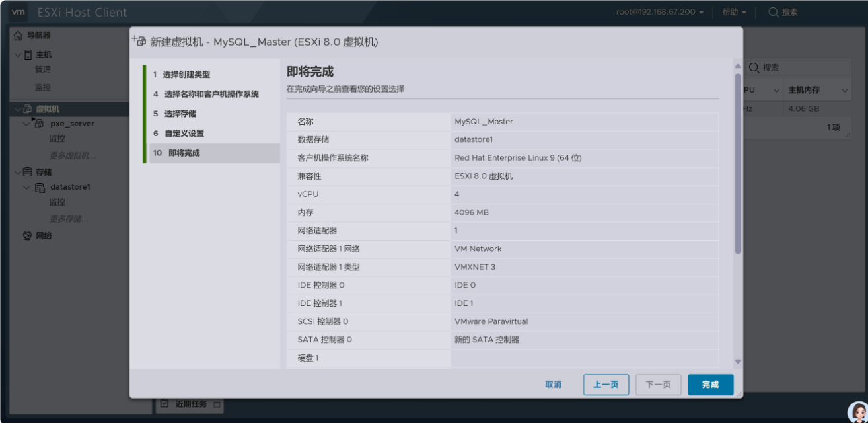Click the Finish button
Screen dimensions: 868x423
click(x=711, y=385)
